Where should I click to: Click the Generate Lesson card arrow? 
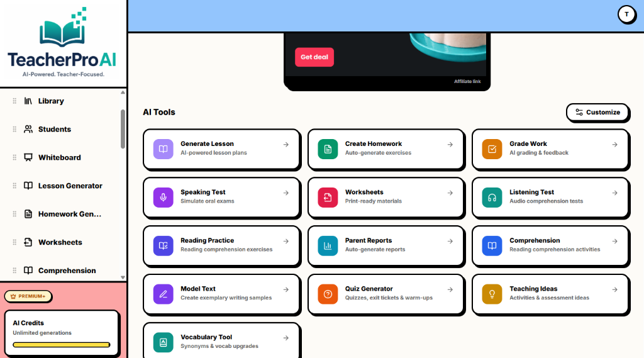(x=286, y=144)
